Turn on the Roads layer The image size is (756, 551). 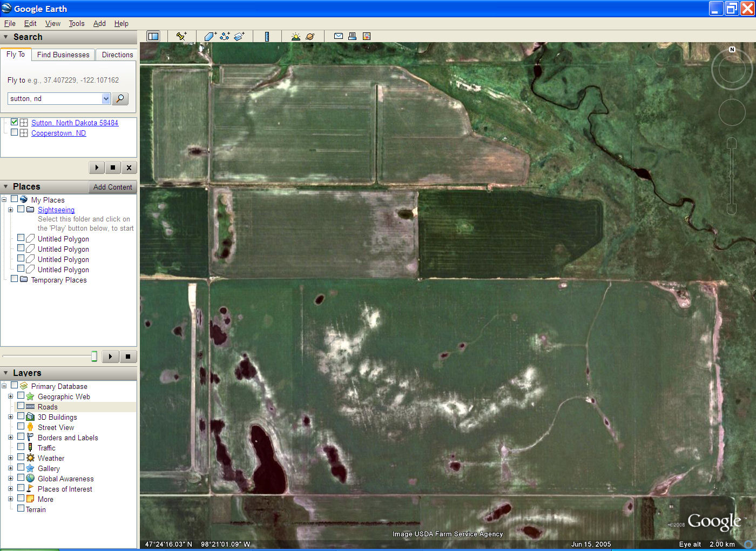tap(21, 406)
